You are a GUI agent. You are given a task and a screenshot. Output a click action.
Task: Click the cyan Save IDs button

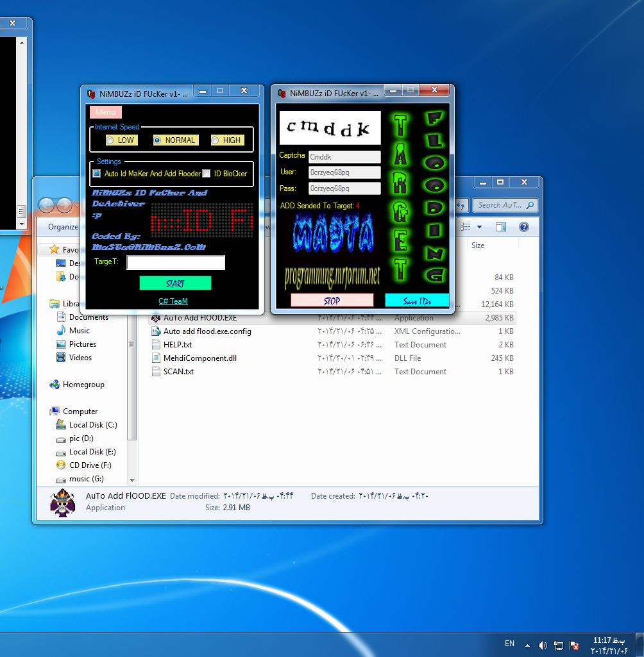(417, 301)
